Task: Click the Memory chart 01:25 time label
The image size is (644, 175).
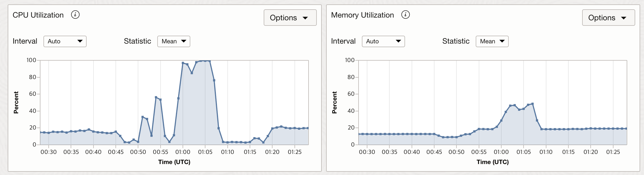Action: click(x=613, y=152)
